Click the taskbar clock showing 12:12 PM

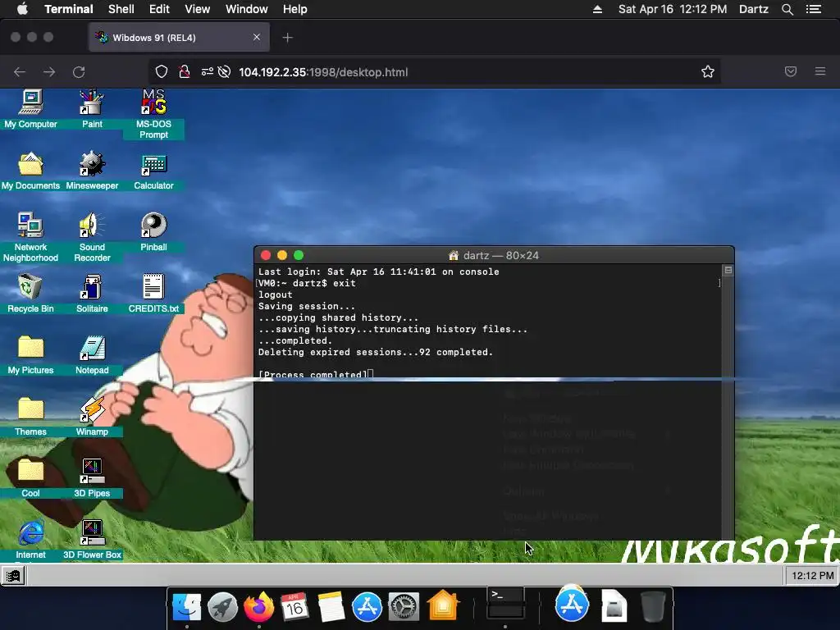812,575
